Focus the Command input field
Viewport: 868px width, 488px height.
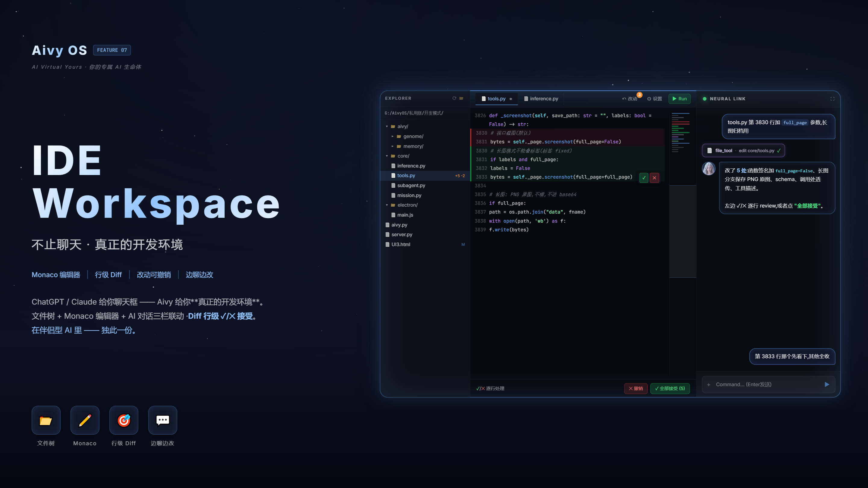click(x=768, y=384)
